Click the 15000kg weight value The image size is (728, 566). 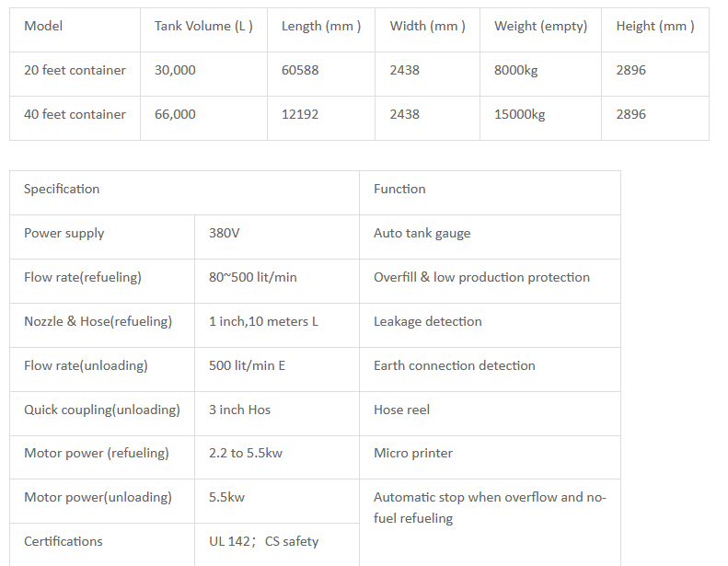click(x=519, y=114)
